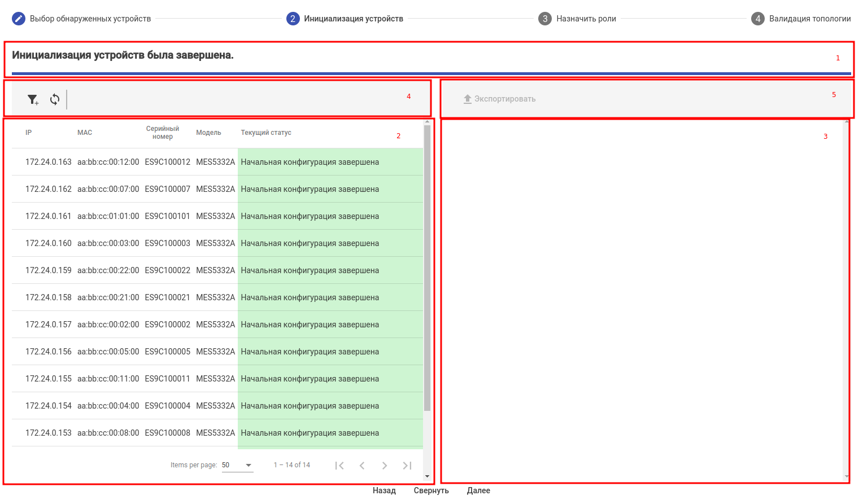
Task: Click serial number ES9C100007
Action: [168, 189]
